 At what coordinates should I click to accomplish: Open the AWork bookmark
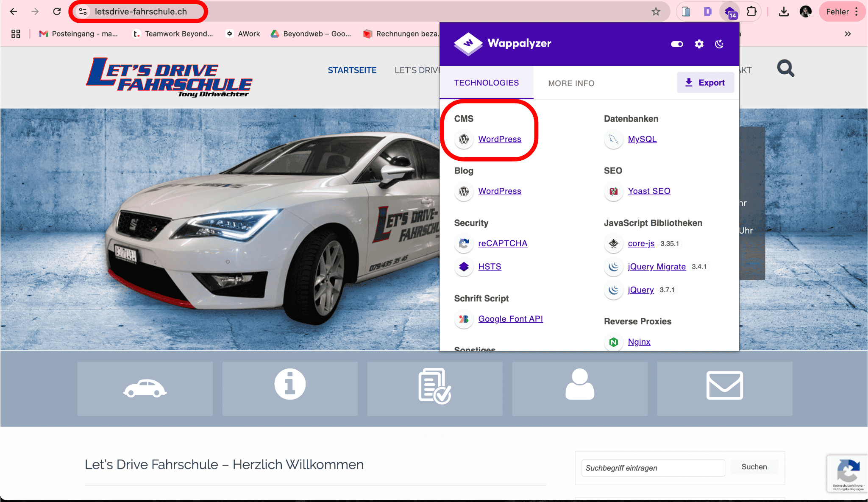243,33
